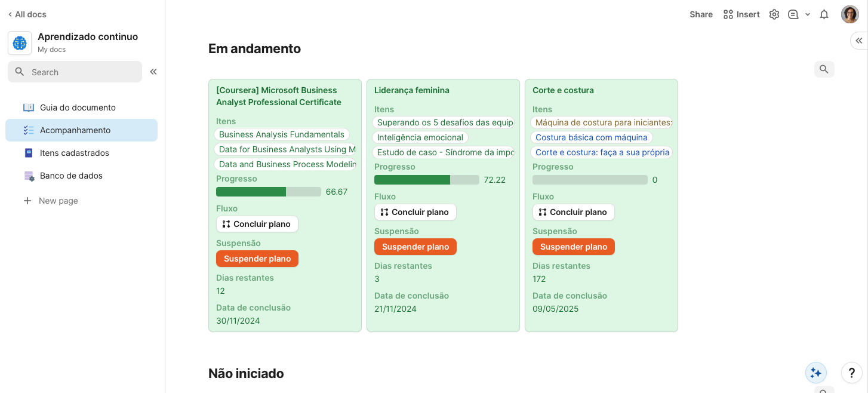Click the magnifier search icon below the top bar

coord(824,69)
